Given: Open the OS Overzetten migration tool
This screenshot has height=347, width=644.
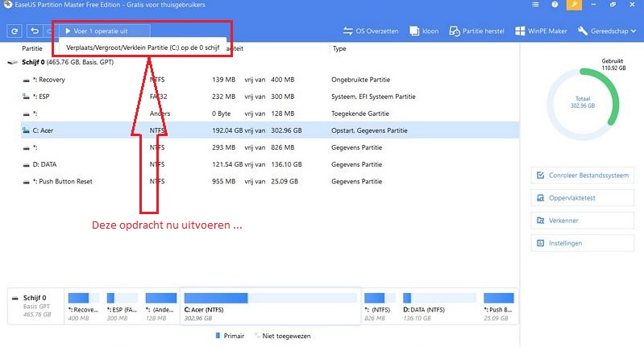Looking at the screenshot, I should pos(371,31).
